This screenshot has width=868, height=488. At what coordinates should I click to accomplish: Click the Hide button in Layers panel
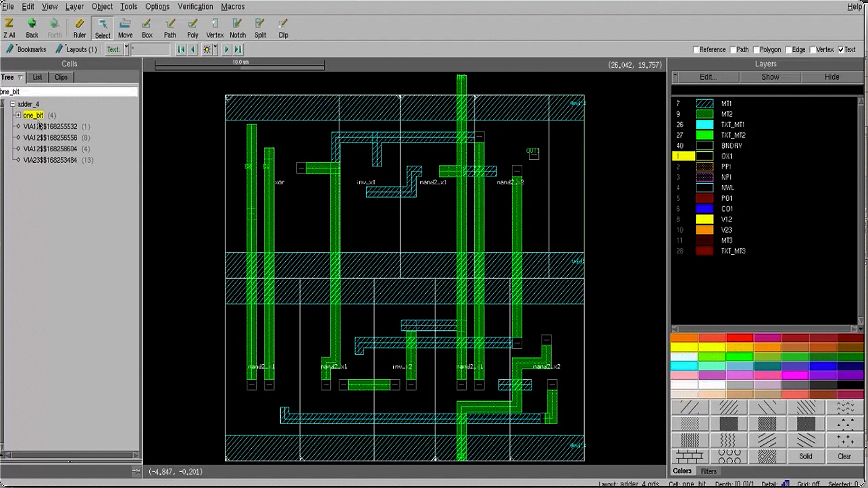click(x=831, y=77)
